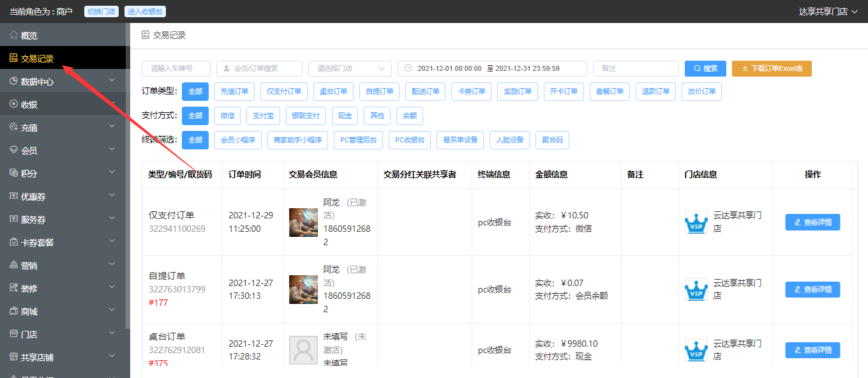Screen dimensions: 868x378
Task: Filter terminal by PC收银台
Action: pos(410,140)
